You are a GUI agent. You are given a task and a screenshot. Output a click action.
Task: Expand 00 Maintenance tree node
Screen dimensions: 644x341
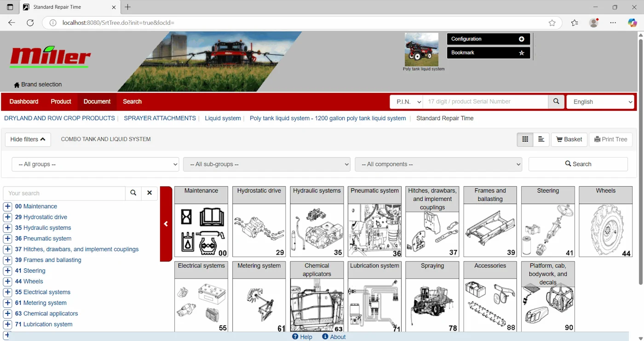[x=7, y=206]
